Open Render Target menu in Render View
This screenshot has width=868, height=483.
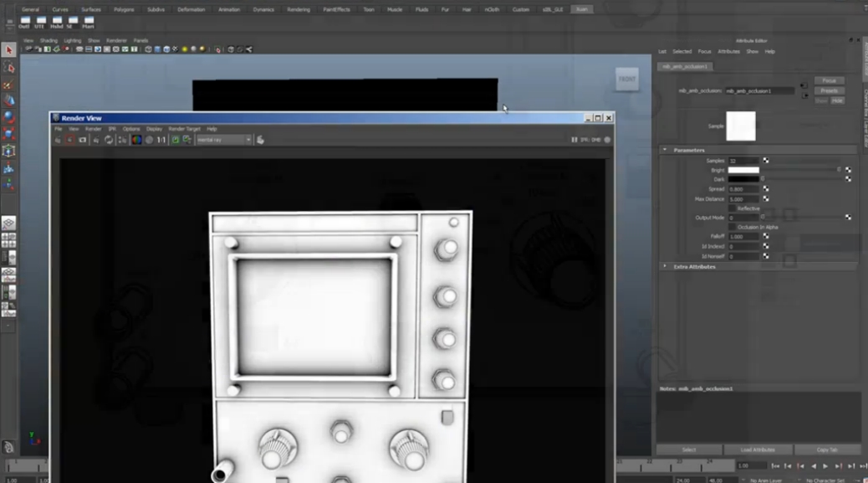(184, 129)
